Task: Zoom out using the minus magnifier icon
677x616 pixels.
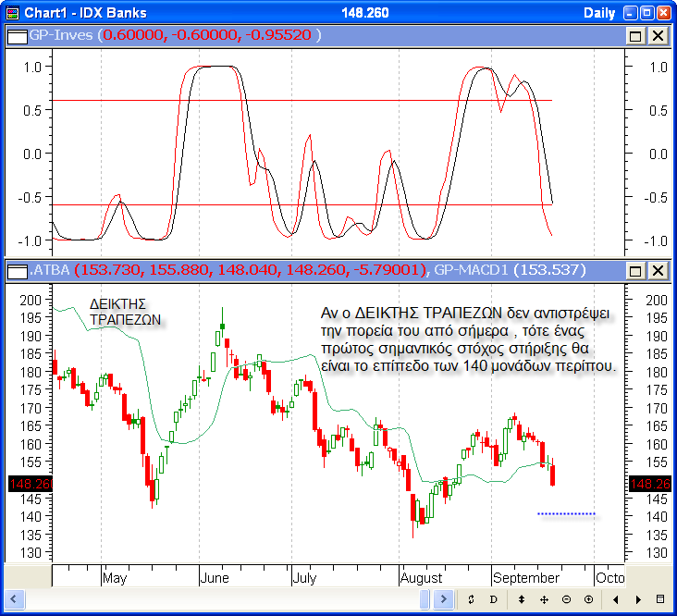Action: tap(566, 599)
